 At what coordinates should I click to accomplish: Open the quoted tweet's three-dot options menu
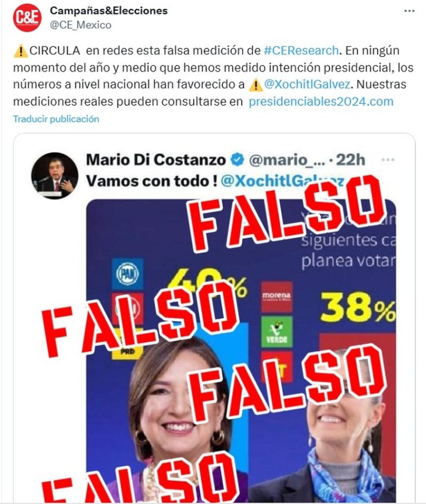pyautogui.click(x=388, y=160)
